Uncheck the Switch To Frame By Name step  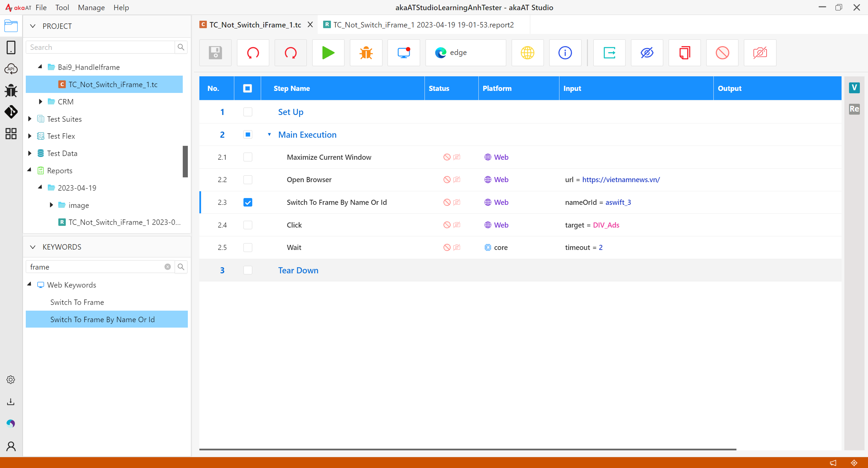[x=248, y=202]
